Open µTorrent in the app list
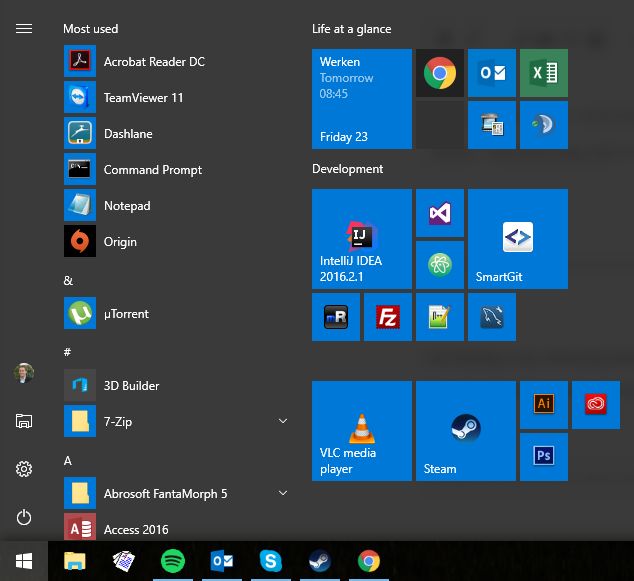634x581 pixels. pos(176,313)
